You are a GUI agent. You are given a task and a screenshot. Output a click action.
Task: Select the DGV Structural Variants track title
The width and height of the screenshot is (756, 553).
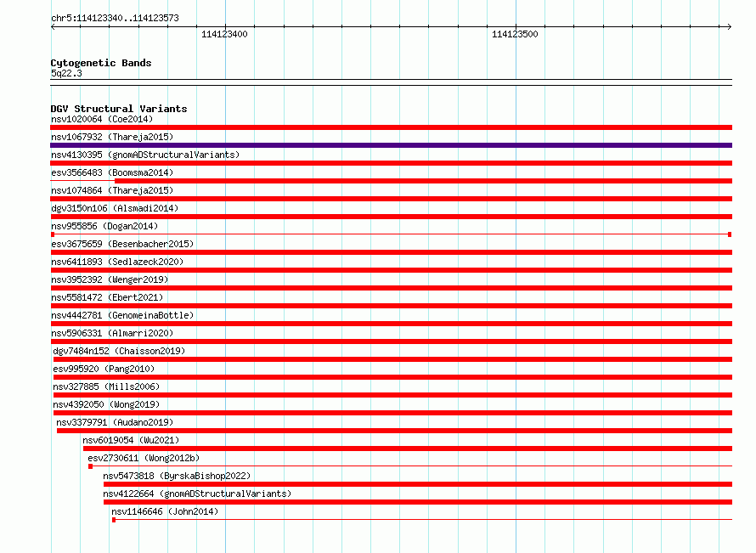tap(119, 109)
